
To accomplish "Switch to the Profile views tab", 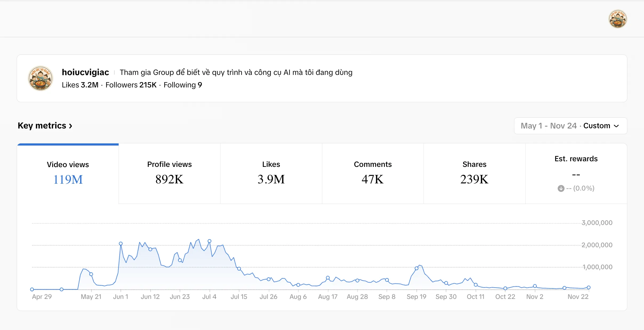I will (x=170, y=174).
